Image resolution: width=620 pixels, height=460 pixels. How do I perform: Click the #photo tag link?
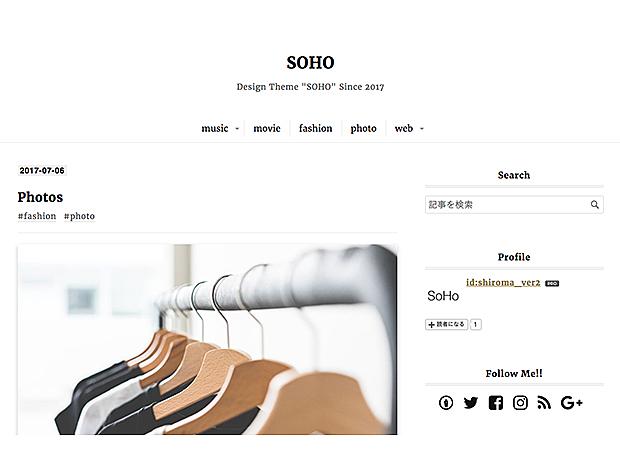pyautogui.click(x=79, y=216)
